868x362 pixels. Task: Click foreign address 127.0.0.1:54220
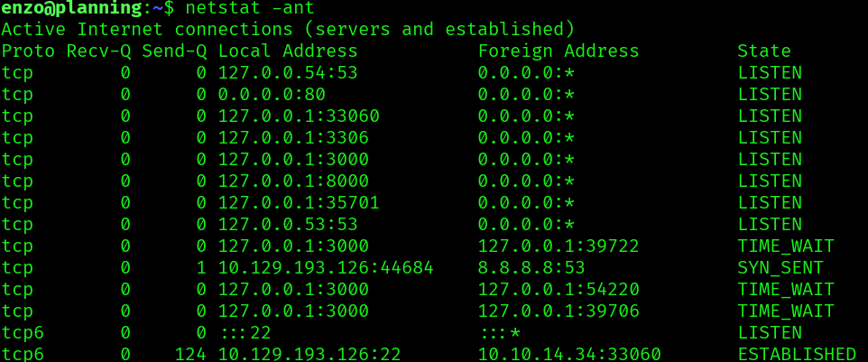pyautogui.click(x=559, y=290)
